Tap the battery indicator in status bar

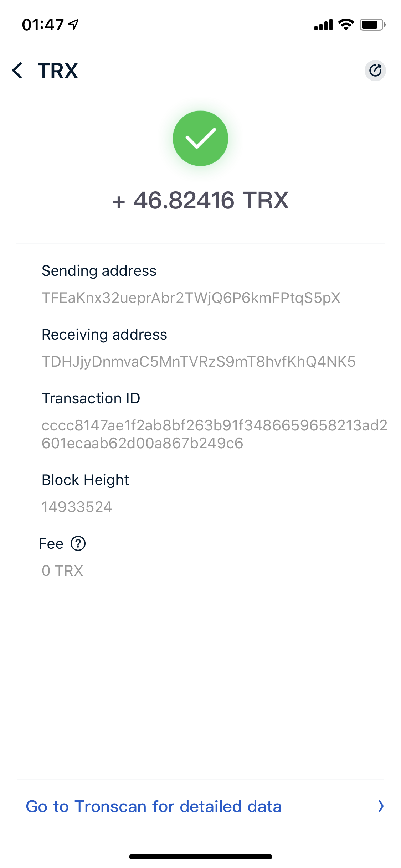point(372,25)
